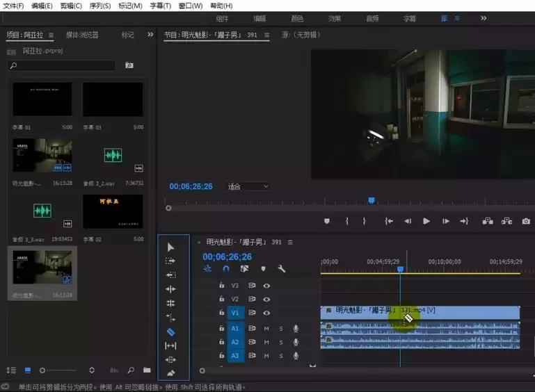The width and height of the screenshot is (535, 392).
Task: Click the timeline wrench settings icon
Action: tap(282, 269)
